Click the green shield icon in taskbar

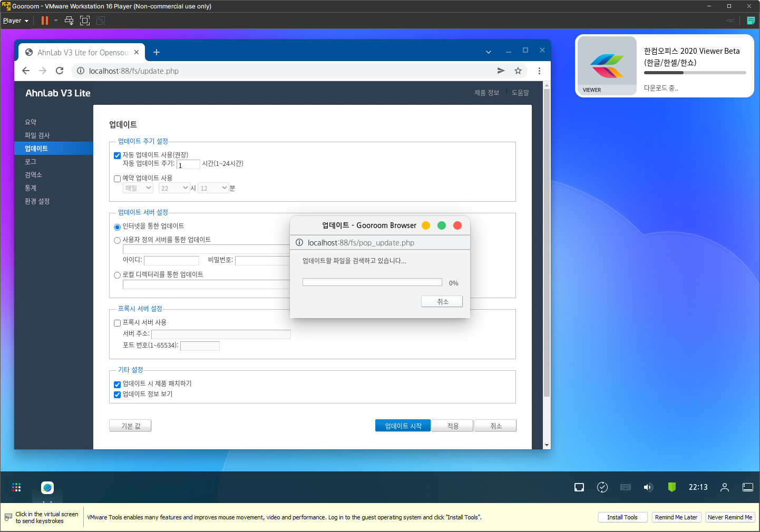[x=671, y=487]
